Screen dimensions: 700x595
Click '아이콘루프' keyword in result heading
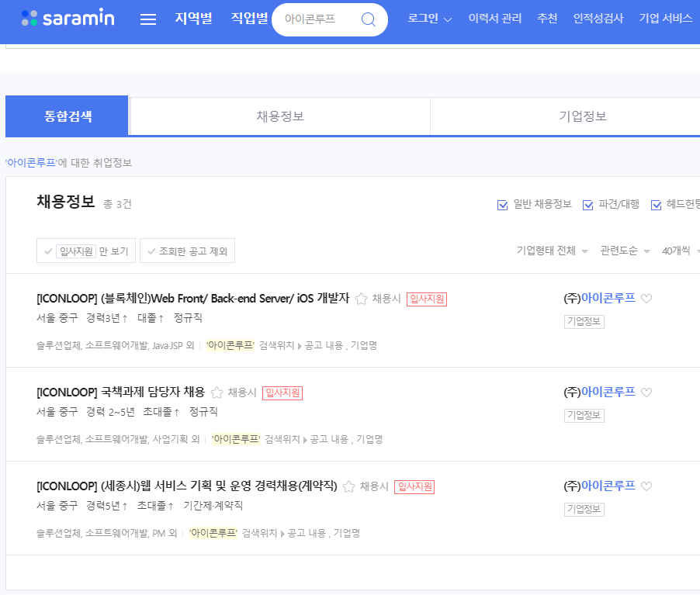point(31,162)
